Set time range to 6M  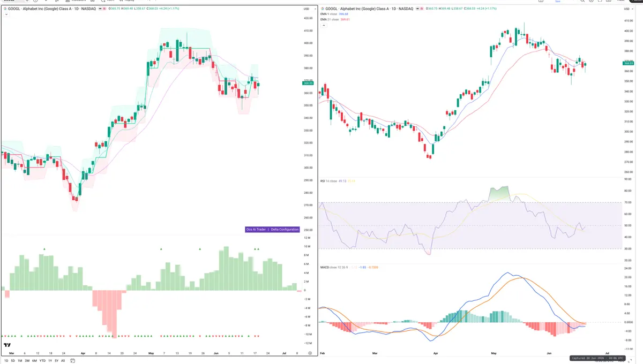click(34, 361)
